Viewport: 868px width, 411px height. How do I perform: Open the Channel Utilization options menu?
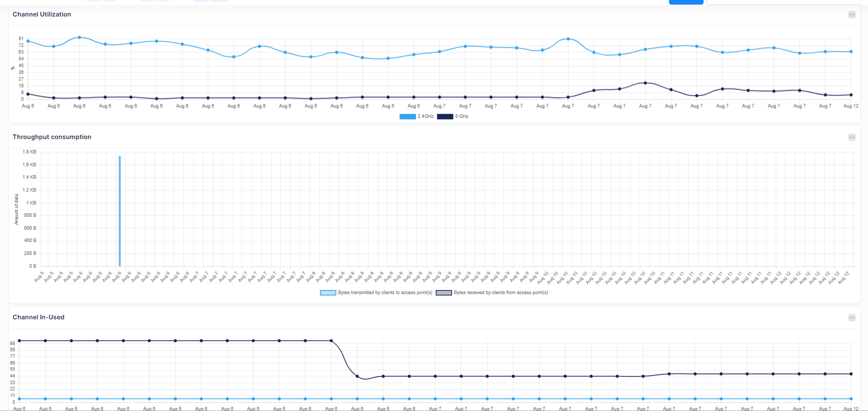[x=852, y=15]
